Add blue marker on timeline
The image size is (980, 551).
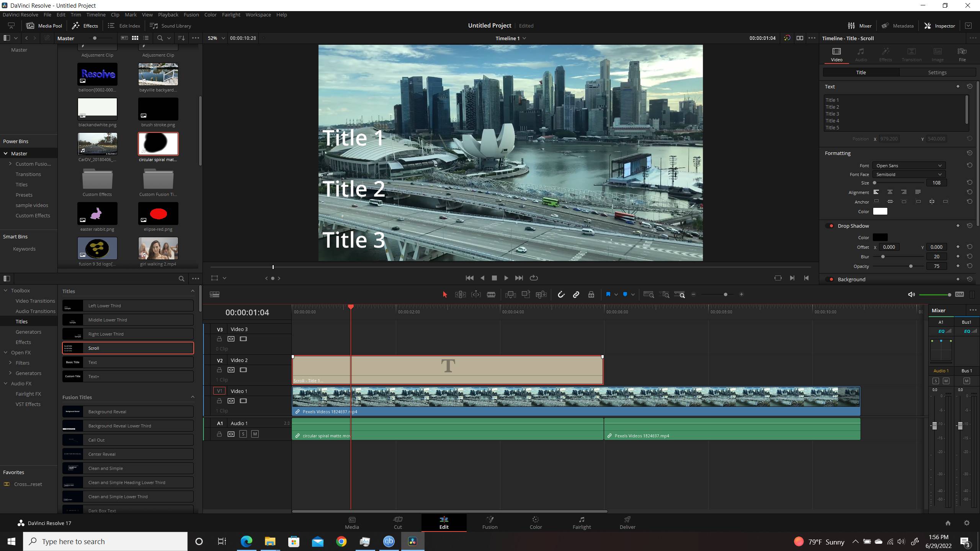pos(625,294)
